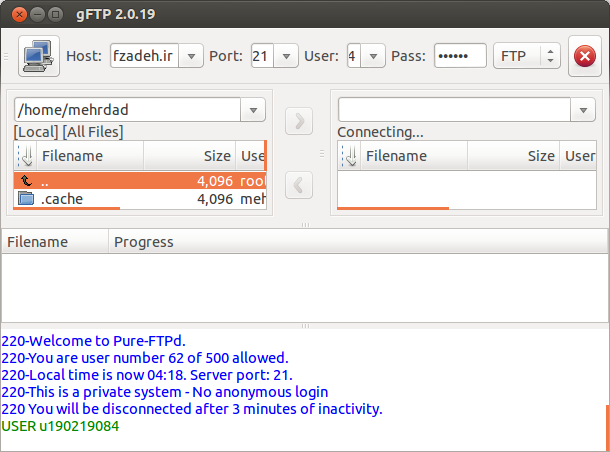Click remote sort direction arrow icon
Screen dimensions: 610x452
pos(350,156)
